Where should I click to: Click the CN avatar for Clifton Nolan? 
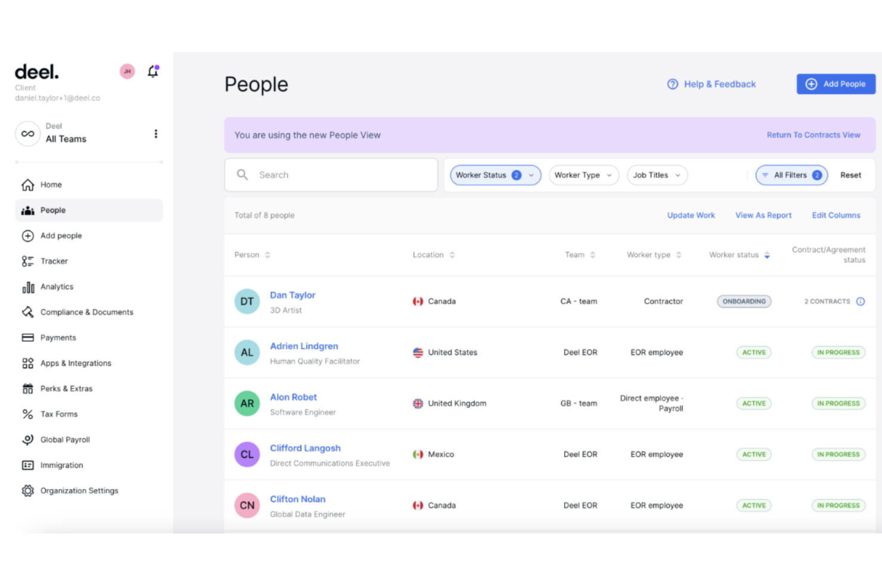point(247,505)
